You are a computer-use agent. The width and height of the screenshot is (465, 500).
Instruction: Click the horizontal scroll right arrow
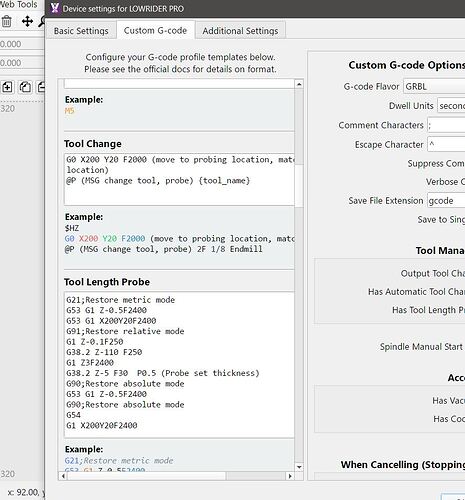[290, 476]
